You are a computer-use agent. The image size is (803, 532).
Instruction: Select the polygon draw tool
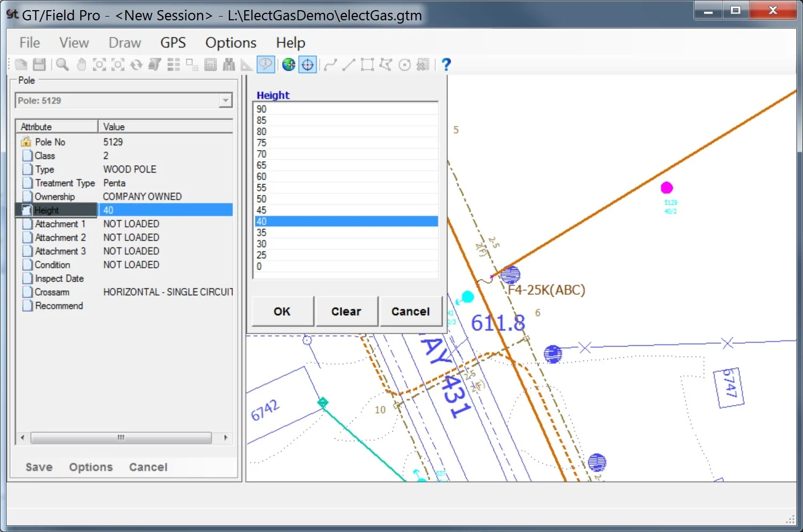[x=385, y=65]
